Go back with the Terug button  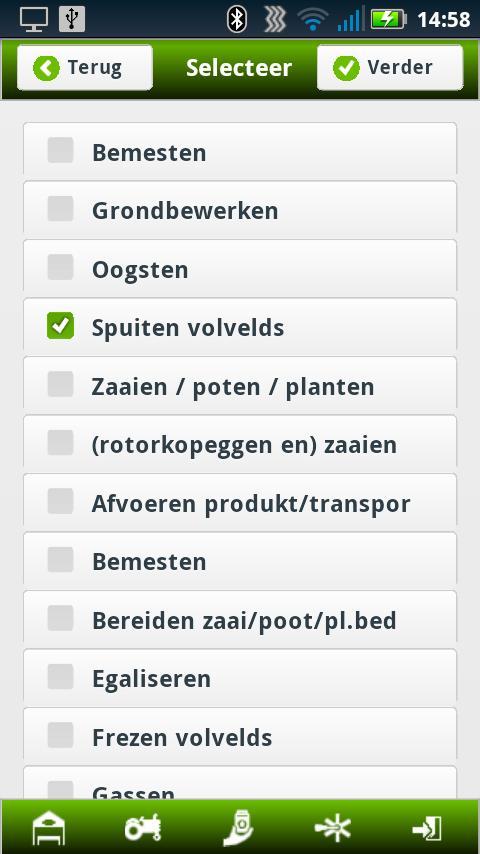point(84,68)
